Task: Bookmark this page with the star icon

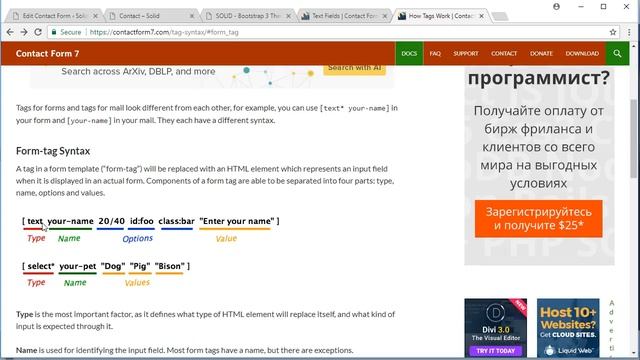Action: point(613,32)
